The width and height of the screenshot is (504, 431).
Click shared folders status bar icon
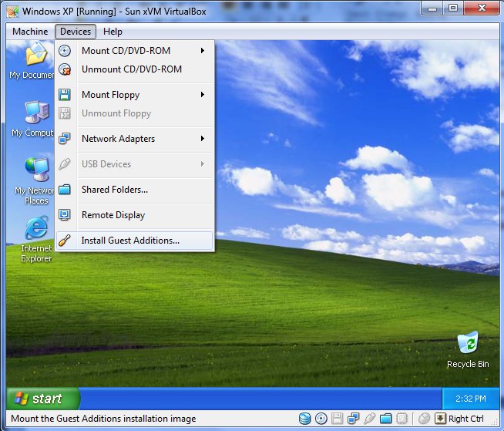tap(386, 419)
